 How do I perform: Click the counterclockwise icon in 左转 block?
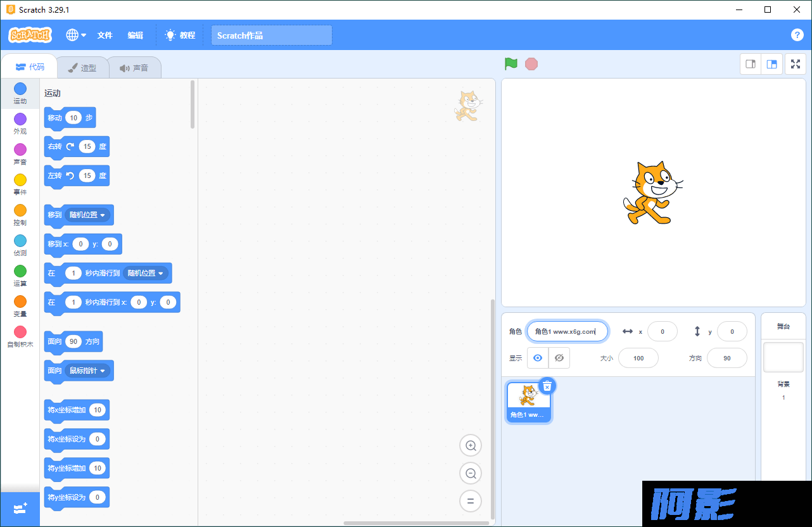pos(70,175)
